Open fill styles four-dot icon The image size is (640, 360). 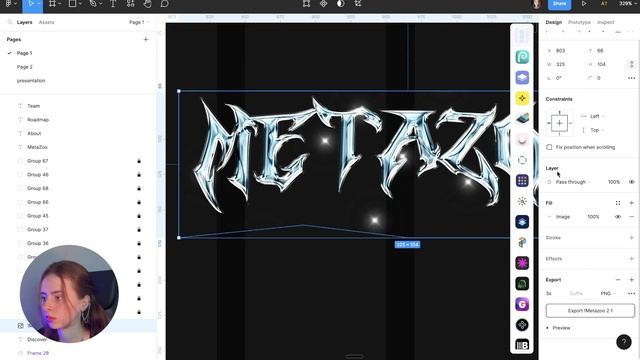coord(618,203)
